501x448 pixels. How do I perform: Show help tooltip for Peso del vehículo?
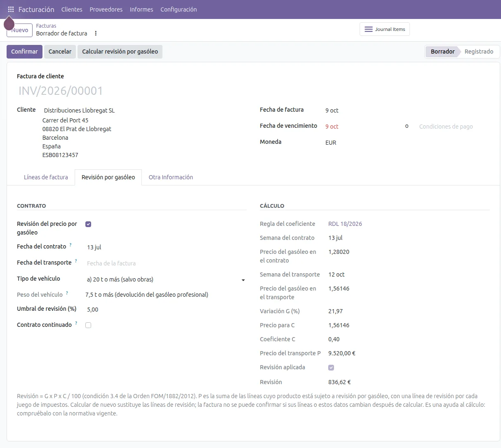pyautogui.click(x=67, y=293)
